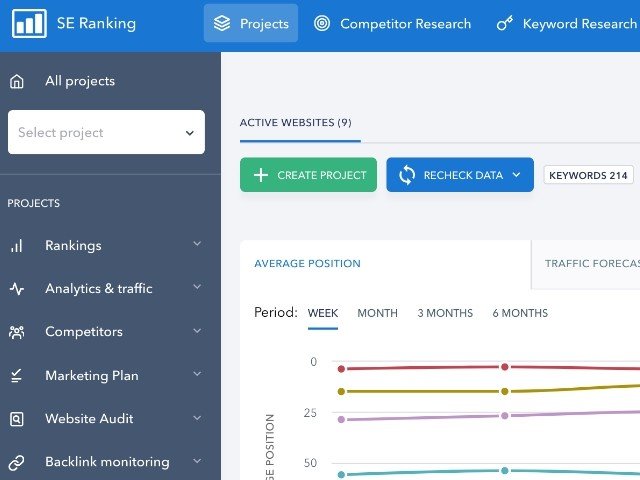
Task: Click the Recheck Data button
Action: [460, 175]
